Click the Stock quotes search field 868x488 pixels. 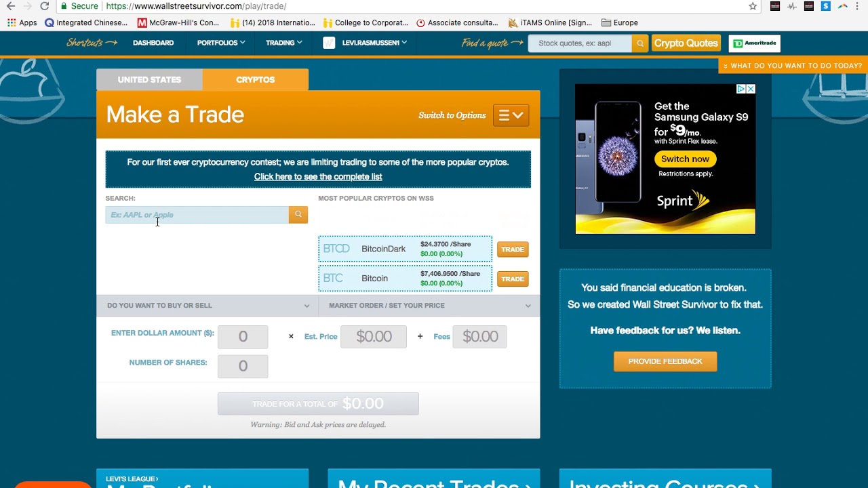[580, 43]
